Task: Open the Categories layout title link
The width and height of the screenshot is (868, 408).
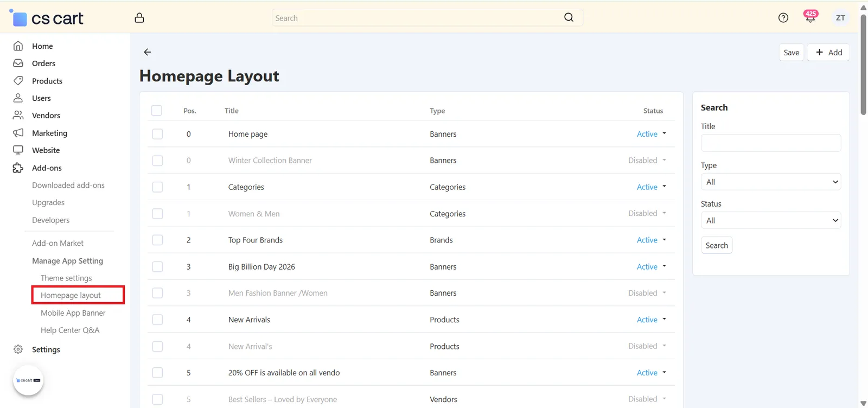Action: coord(246,187)
